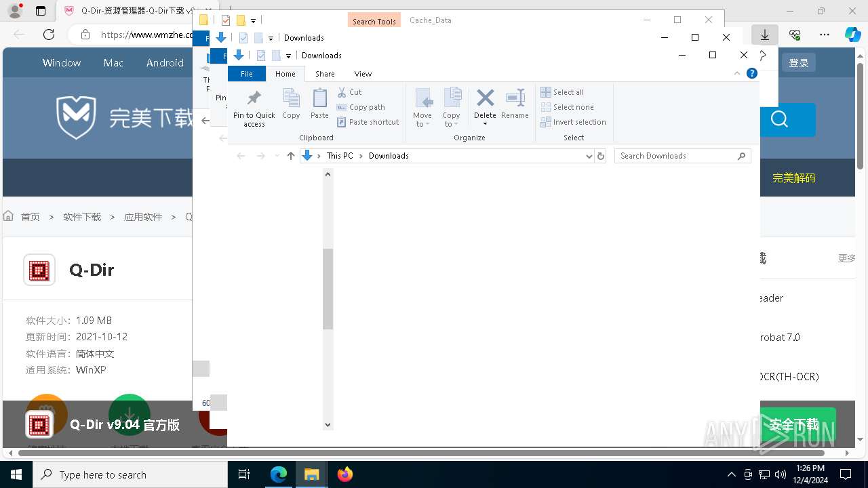Go up one folder level arrow
Viewport: 868px width, 488px height.
(x=291, y=156)
